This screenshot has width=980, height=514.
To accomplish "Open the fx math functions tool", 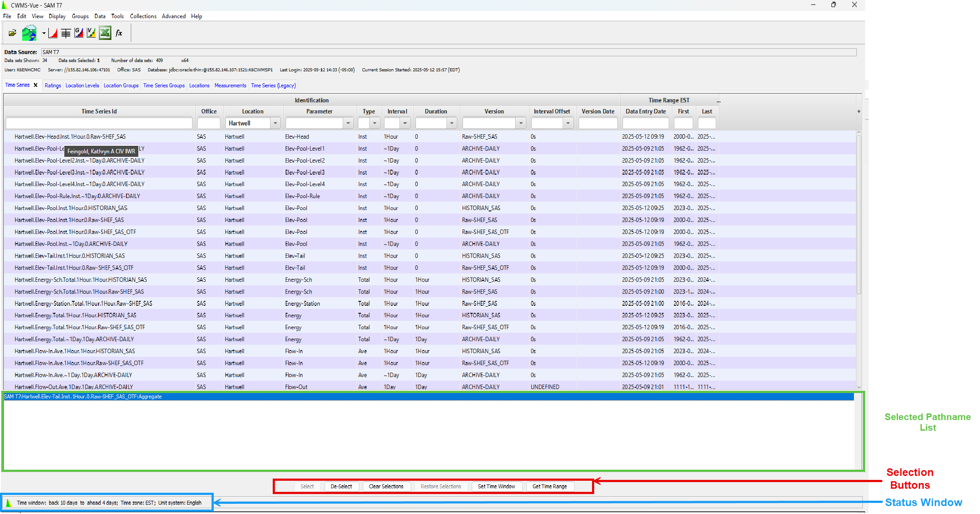I will [119, 33].
